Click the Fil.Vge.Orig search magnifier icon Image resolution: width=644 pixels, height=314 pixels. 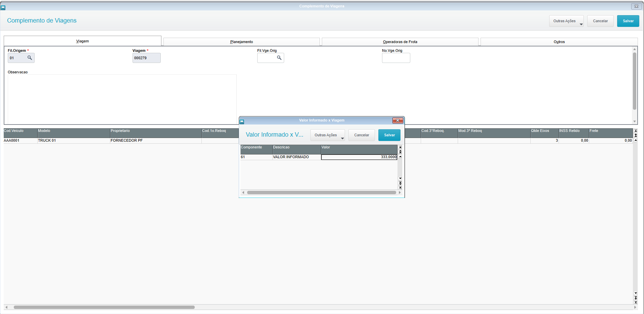pos(279,58)
